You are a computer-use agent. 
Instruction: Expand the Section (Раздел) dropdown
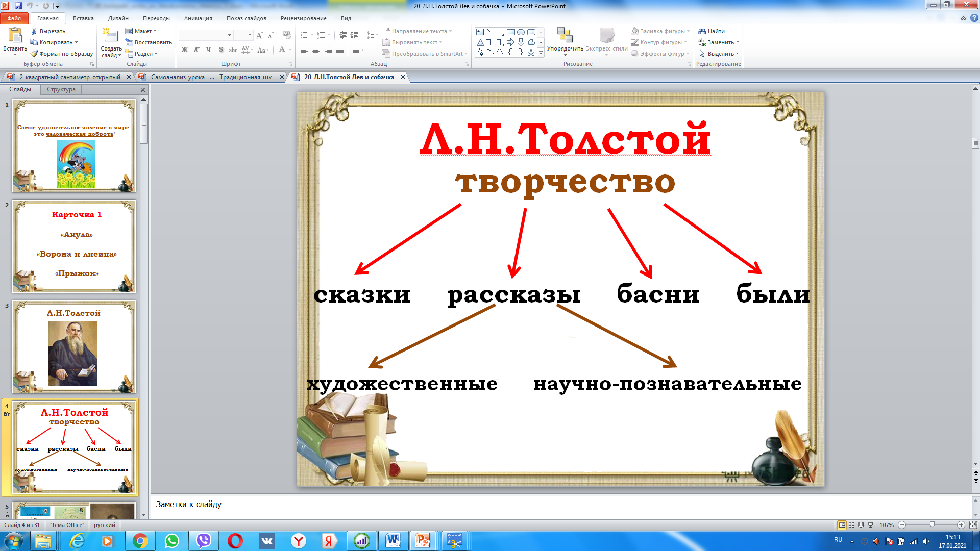[141, 54]
